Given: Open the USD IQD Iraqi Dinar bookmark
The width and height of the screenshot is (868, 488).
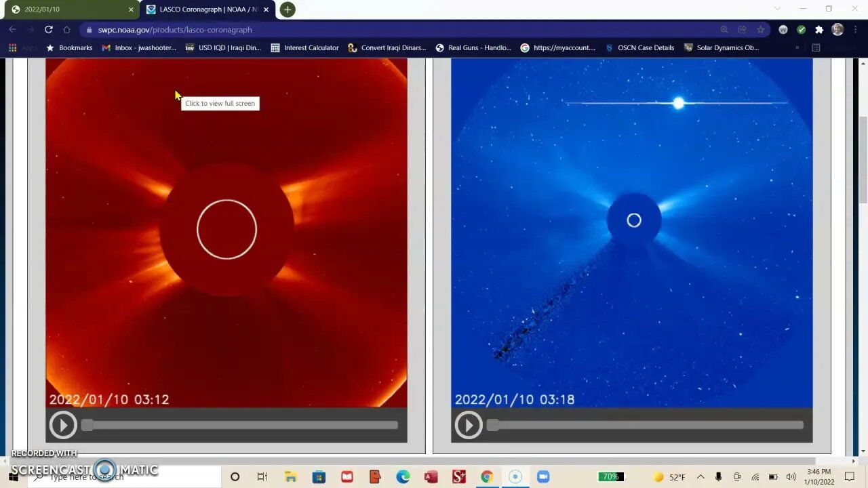Looking at the screenshot, I should click(223, 47).
